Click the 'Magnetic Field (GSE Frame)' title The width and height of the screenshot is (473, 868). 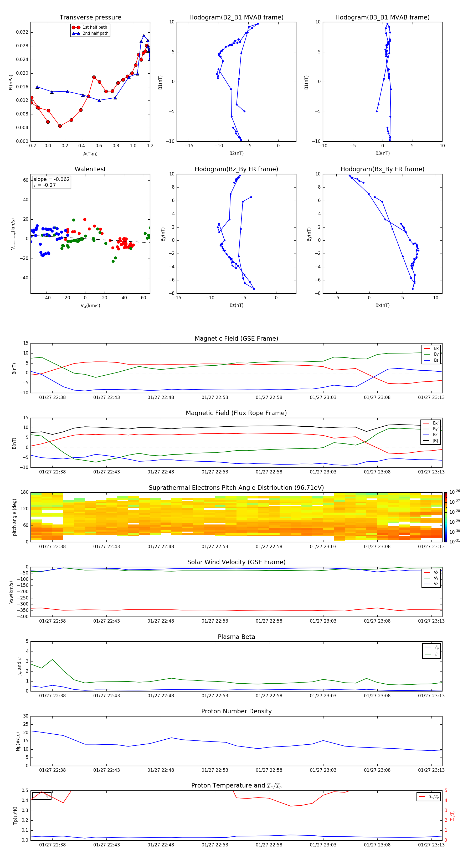coord(236,339)
